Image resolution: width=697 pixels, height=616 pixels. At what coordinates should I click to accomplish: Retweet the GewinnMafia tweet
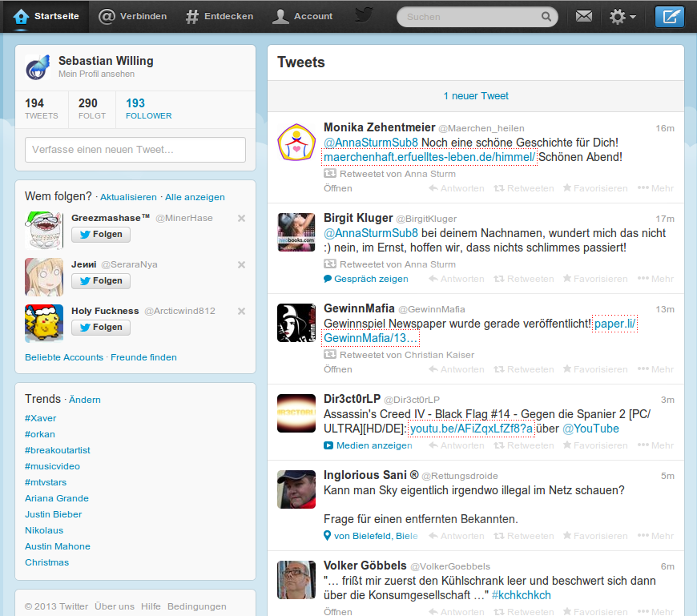(x=524, y=370)
